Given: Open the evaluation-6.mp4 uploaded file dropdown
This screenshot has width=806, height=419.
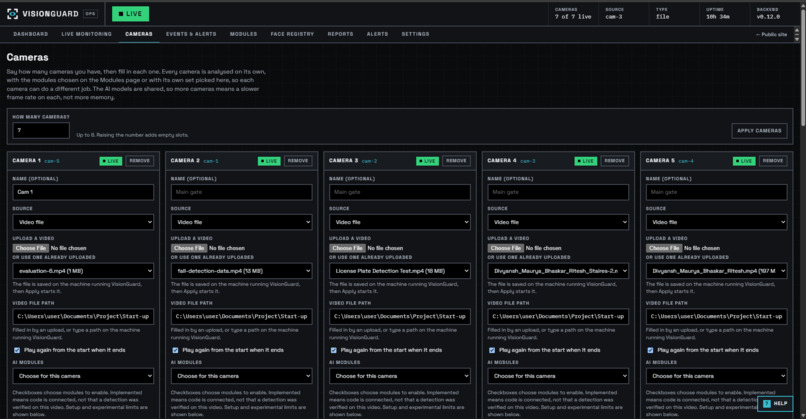Looking at the screenshot, I should 83,270.
